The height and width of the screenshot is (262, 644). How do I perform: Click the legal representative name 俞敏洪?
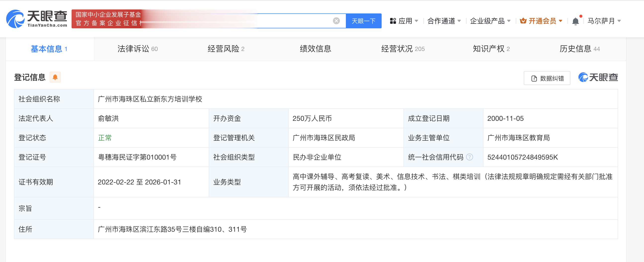click(108, 118)
